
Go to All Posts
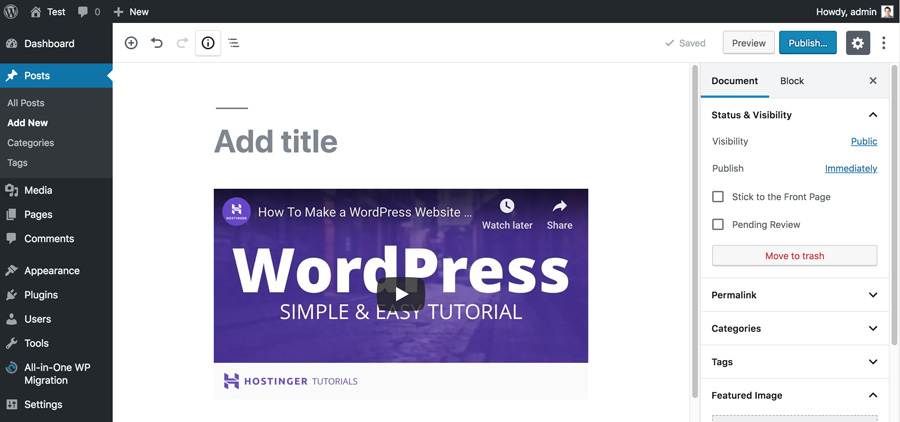(26, 103)
